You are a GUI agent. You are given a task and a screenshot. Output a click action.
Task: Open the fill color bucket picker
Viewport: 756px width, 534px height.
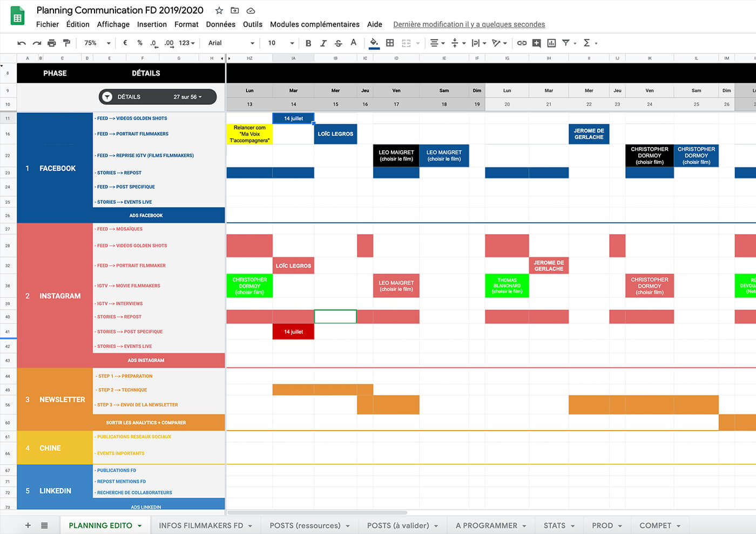point(374,43)
